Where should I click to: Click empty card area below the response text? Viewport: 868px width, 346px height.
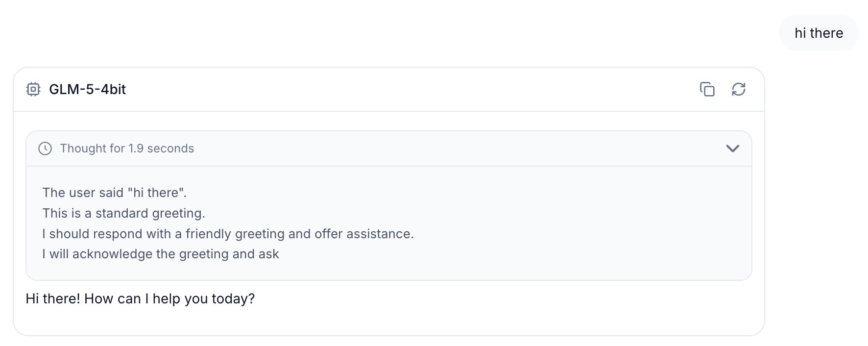click(389, 321)
